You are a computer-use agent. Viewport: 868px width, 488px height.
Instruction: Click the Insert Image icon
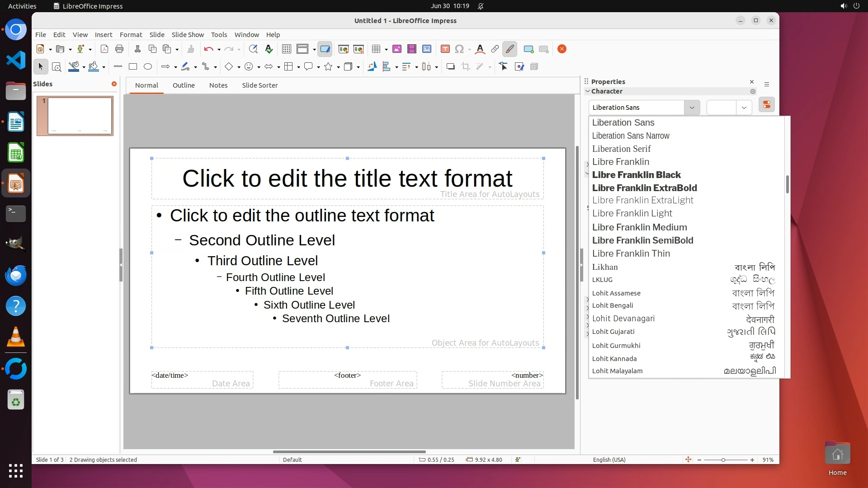click(x=397, y=49)
